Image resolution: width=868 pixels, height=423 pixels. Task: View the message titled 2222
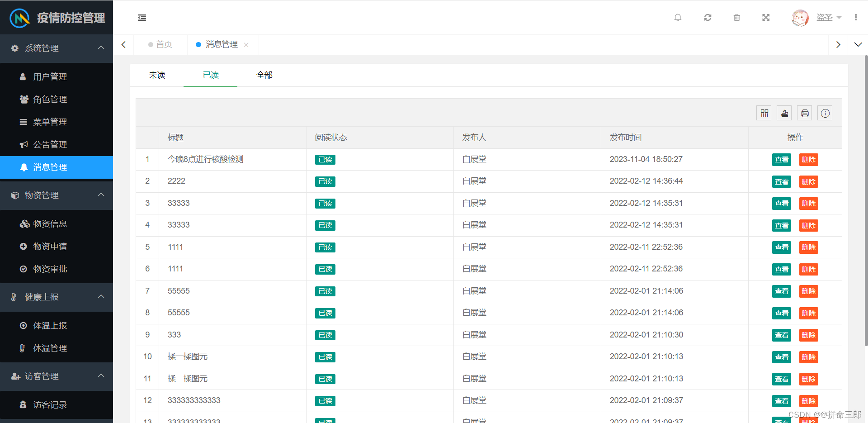[782, 182]
